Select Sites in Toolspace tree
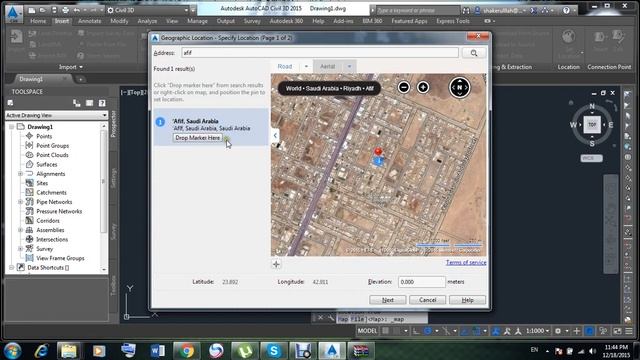The image size is (640, 360). tap(42, 183)
